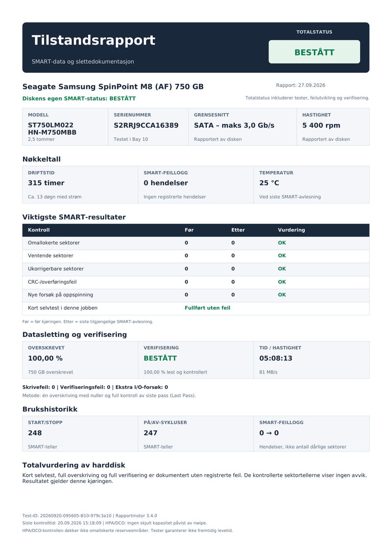Screen dimensions: 392x554
Task: Select the Omallokerte sektorer row
Action: 196,243
